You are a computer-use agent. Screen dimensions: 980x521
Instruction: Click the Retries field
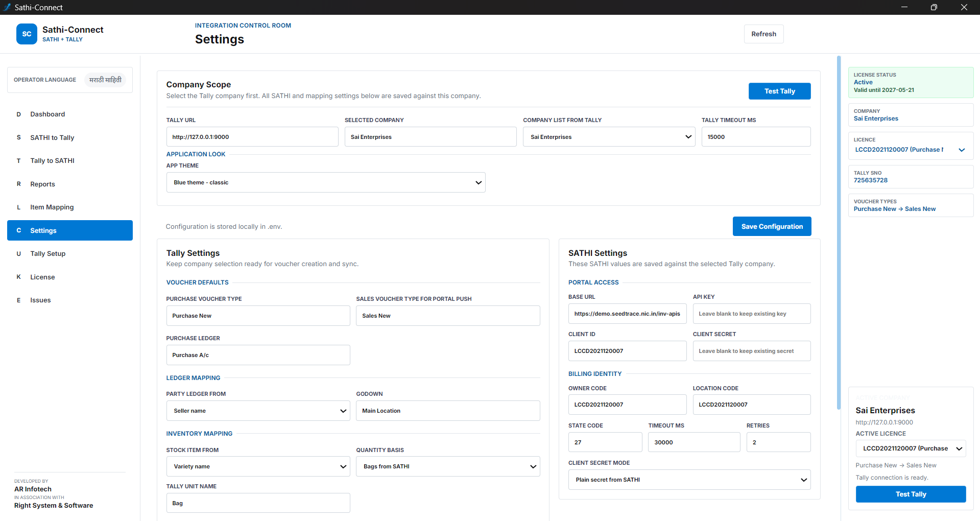(778, 442)
